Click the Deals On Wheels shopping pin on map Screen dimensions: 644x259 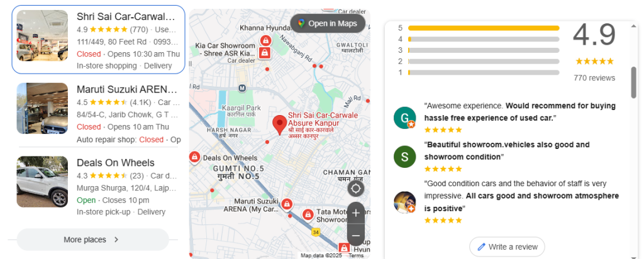click(x=194, y=157)
